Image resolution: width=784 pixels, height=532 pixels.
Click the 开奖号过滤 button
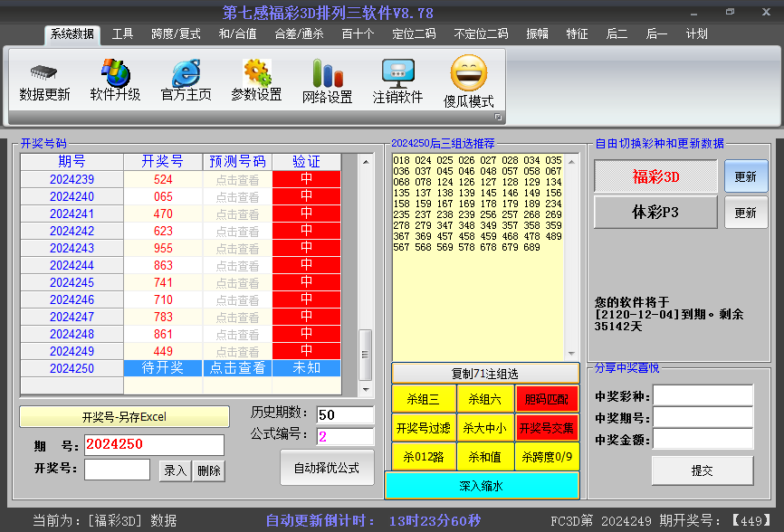424,428
